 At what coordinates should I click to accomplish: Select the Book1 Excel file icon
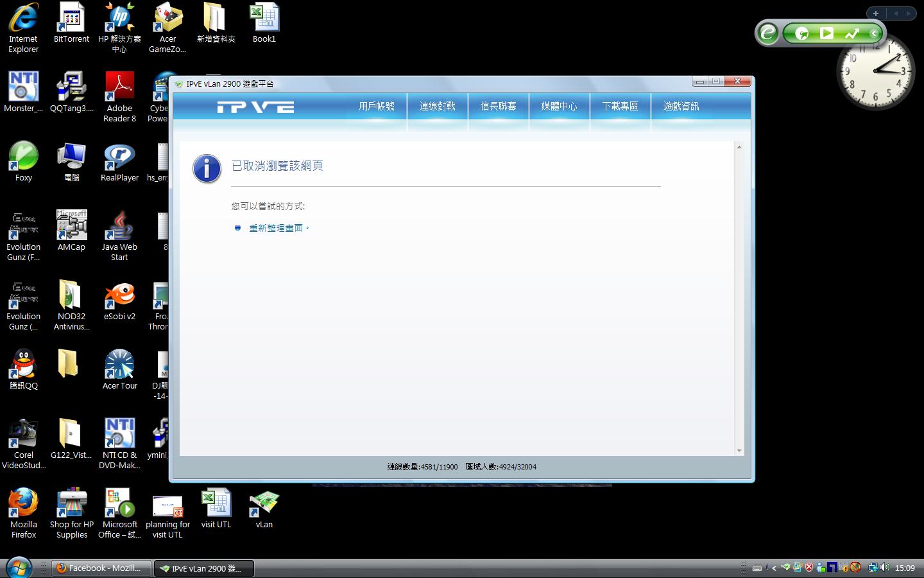click(264, 24)
